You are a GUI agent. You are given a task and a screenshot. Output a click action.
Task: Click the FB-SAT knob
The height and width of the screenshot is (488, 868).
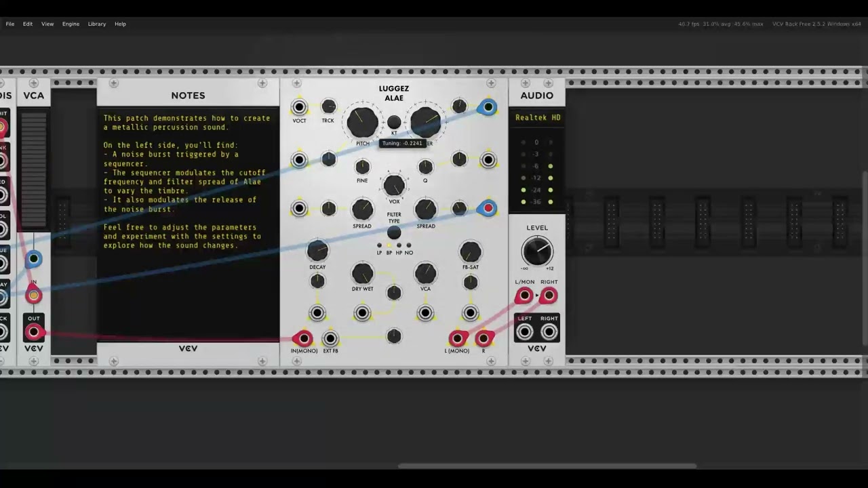coord(470,252)
